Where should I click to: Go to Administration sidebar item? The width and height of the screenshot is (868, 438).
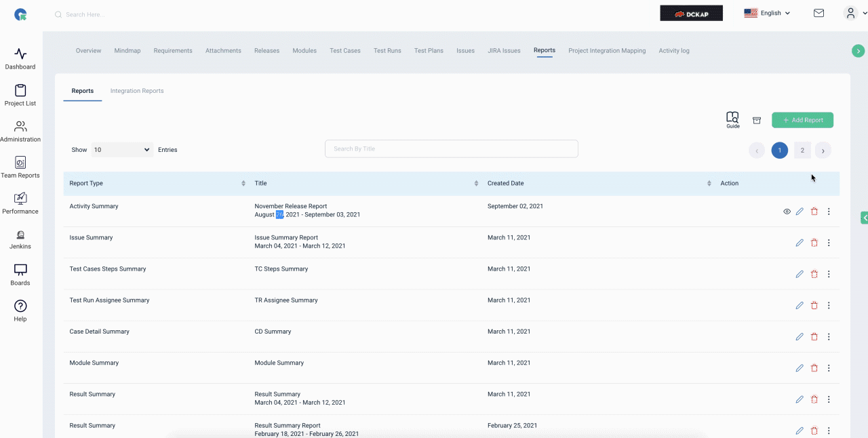(20, 131)
